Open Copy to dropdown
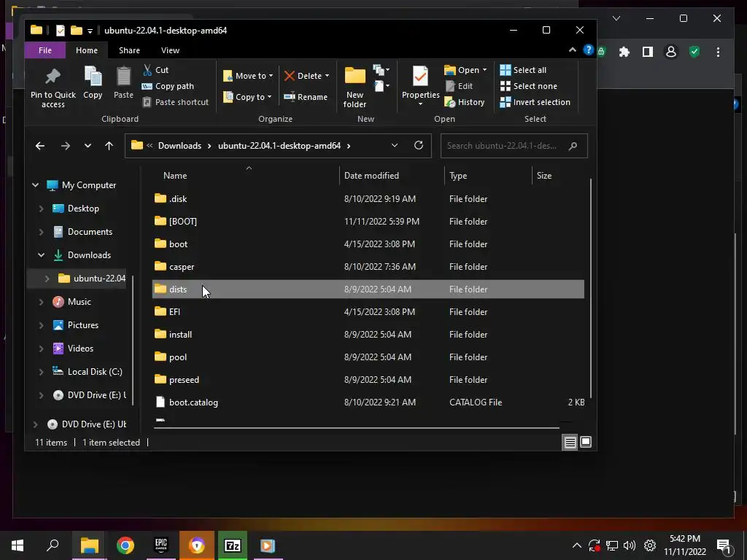Image resolution: width=747 pixels, height=560 pixels. point(247,97)
